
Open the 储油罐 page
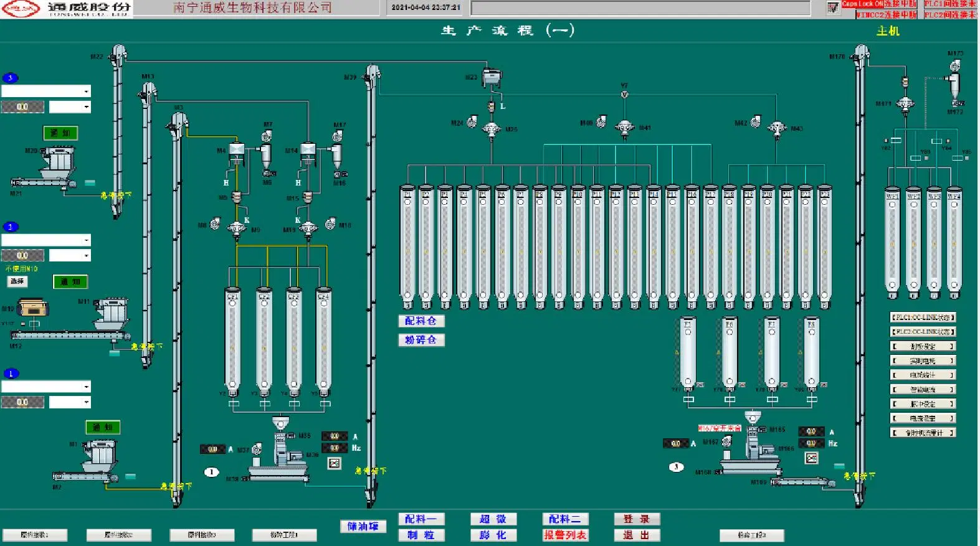click(363, 526)
